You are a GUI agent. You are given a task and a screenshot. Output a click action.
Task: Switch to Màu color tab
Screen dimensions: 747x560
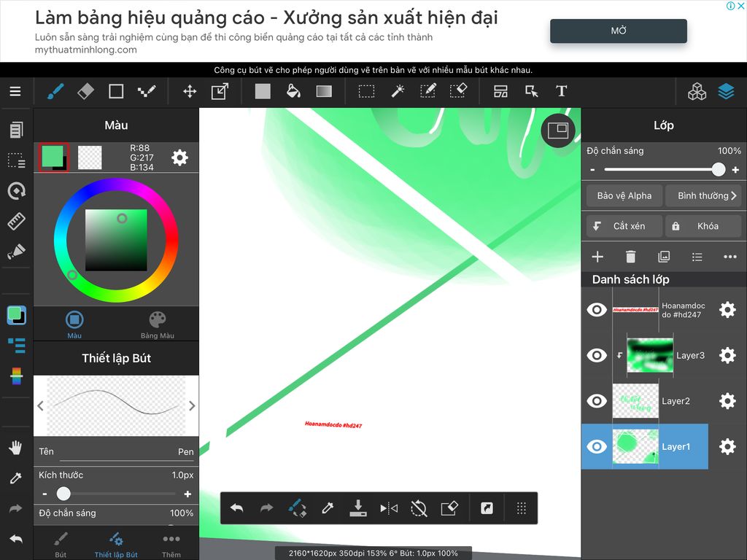point(74,324)
